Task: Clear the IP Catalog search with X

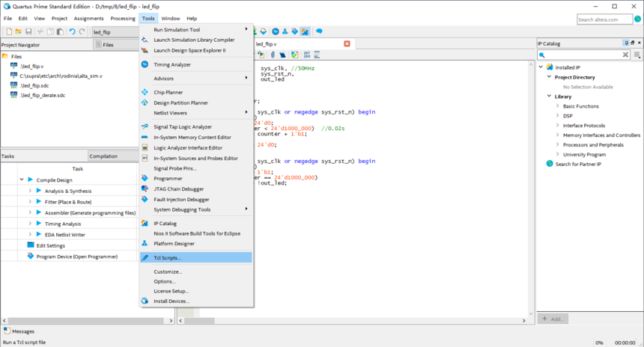Action: click(625, 55)
